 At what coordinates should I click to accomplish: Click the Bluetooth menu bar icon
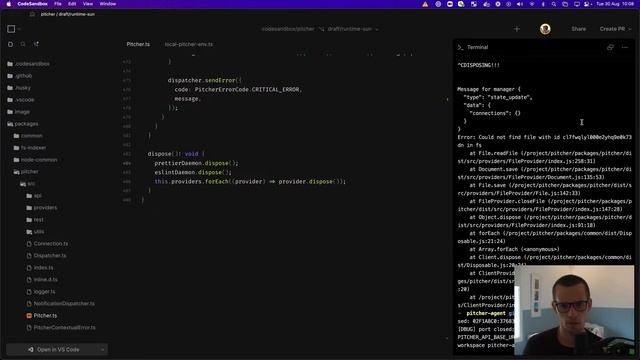point(543,4)
